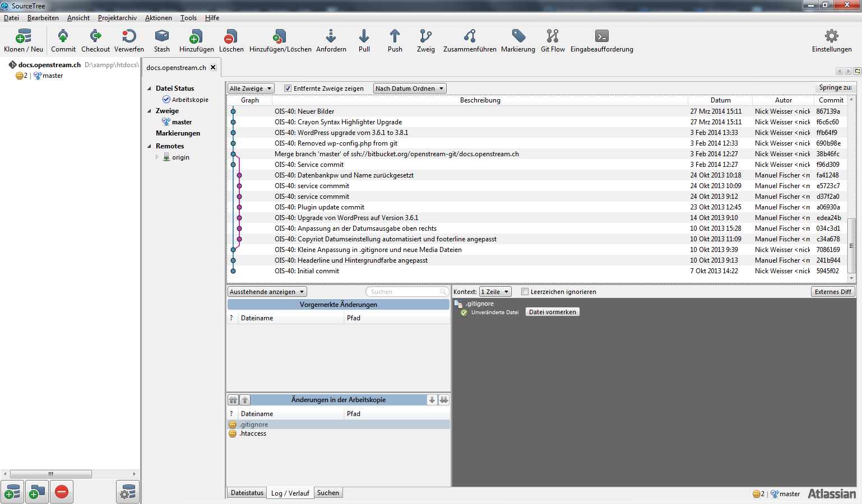862x504 pixels.
Task: Open the Alle Zweige dropdown
Action: click(251, 88)
